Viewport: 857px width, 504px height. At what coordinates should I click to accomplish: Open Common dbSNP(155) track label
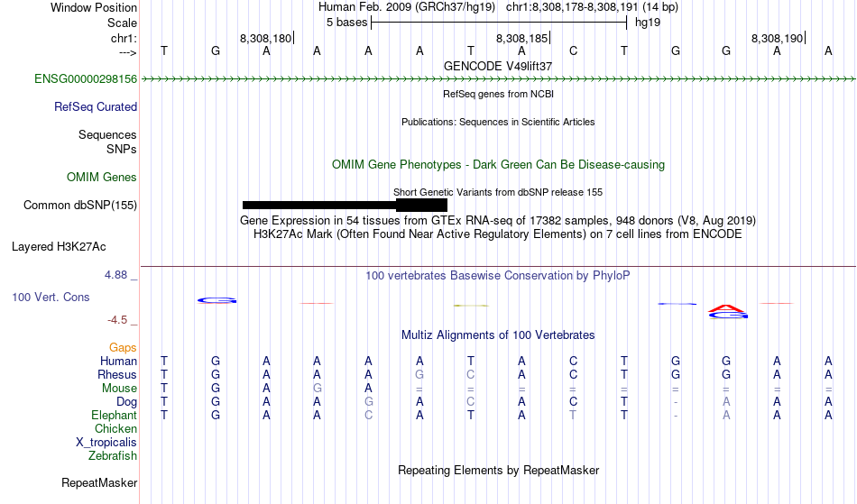80,206
